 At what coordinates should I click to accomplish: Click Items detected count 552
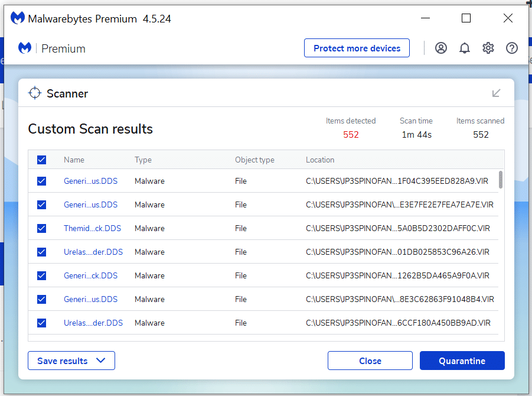point(351,135)
